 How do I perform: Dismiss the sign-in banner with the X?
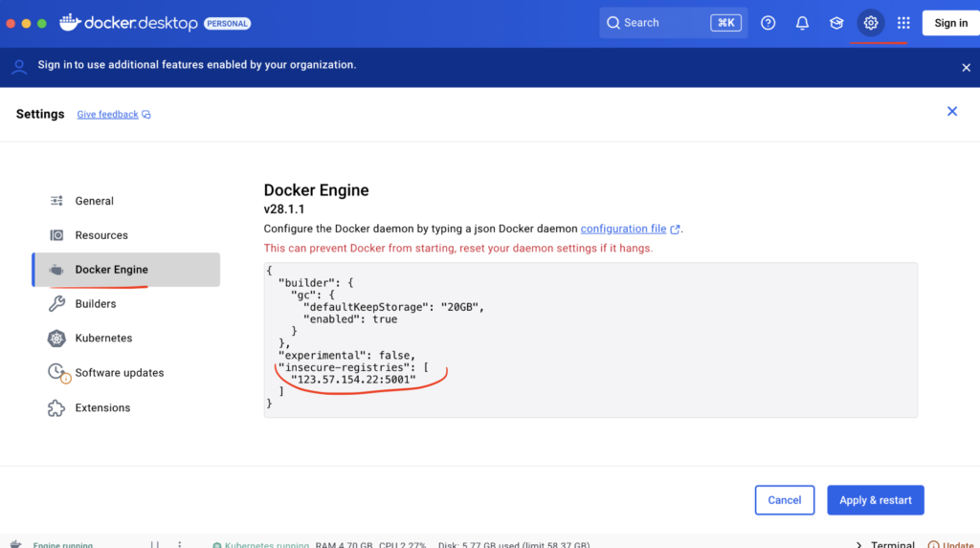point(967,68)
